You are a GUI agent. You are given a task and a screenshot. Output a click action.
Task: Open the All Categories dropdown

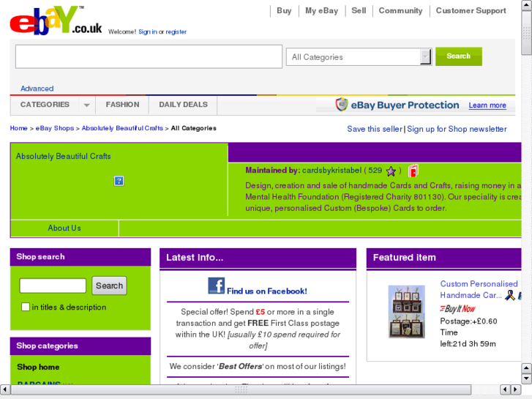click(359, 56)
